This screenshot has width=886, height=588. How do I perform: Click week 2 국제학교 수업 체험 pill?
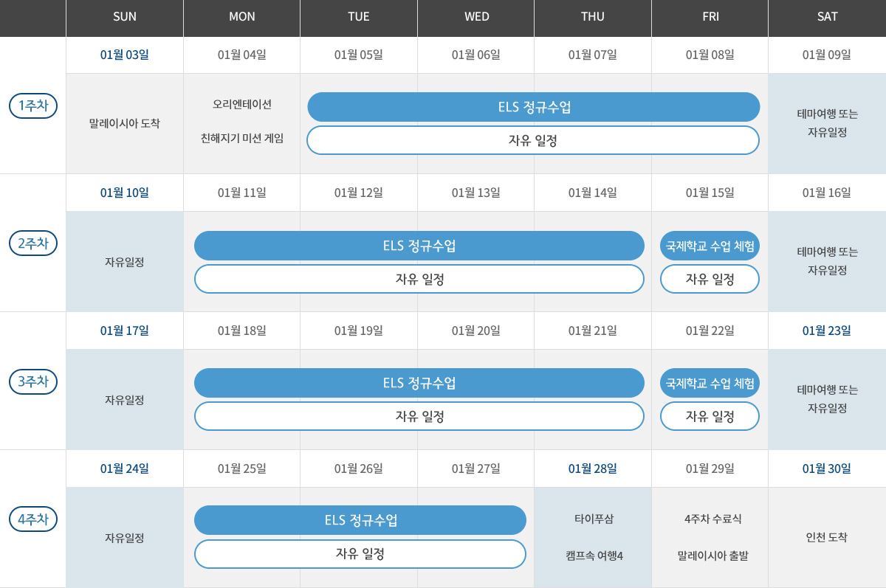click(710, 246)
